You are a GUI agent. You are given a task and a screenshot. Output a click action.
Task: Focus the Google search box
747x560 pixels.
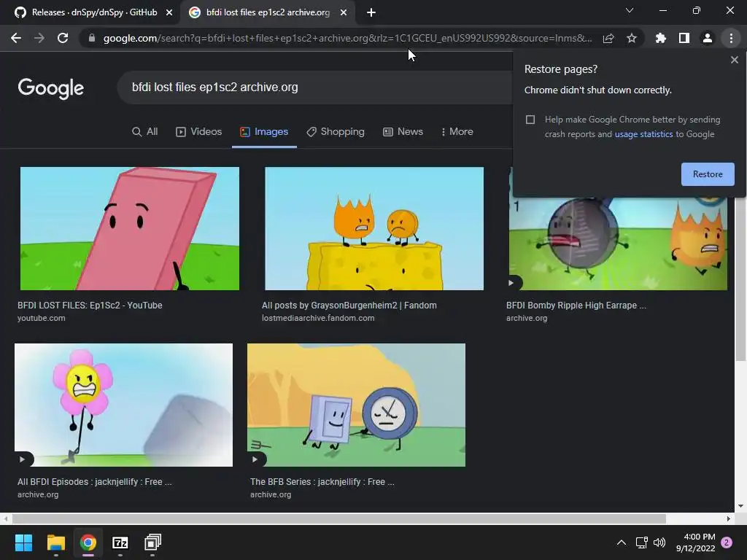(x=314, y=87)
